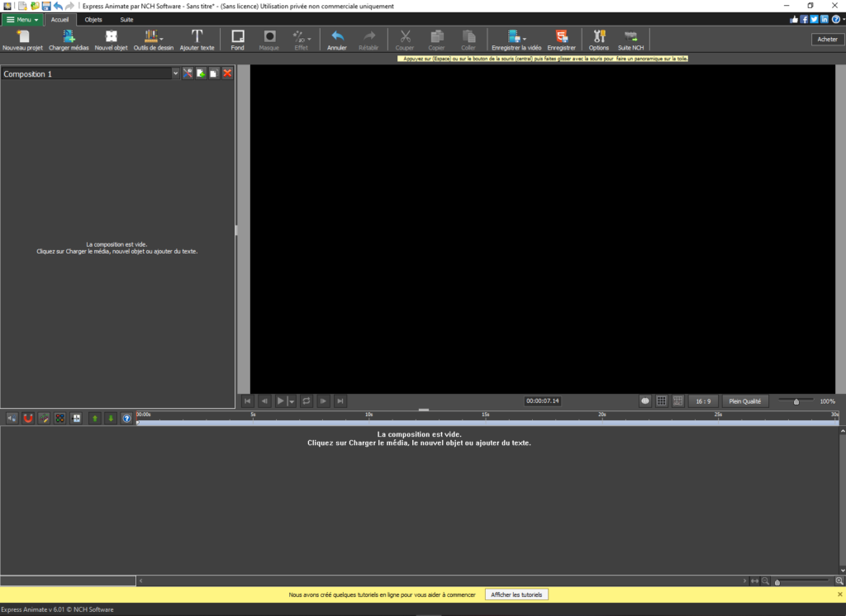The width and height of the screenshot is (846, 616).
Task: Delete composition with red X icon
Action: tap(227, 73)
